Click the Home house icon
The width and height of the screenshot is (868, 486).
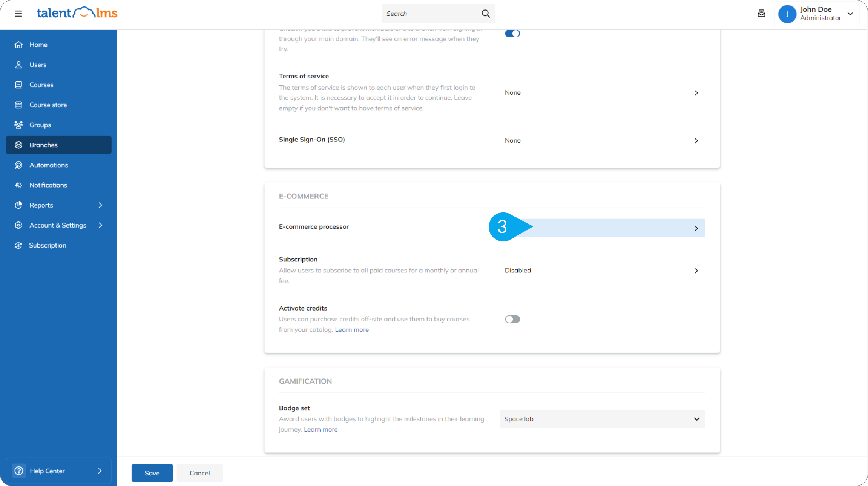coord(18,45)
